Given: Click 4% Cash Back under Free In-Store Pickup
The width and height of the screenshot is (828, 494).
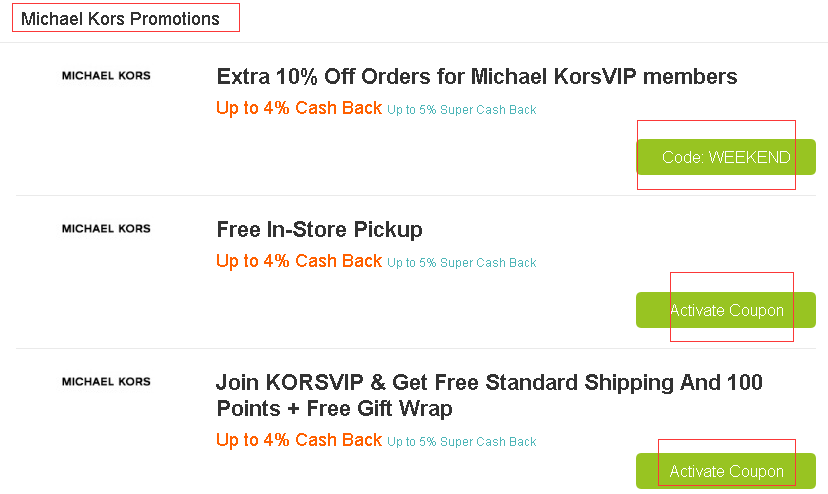Looking at the screenshot, I should [299, 261].
